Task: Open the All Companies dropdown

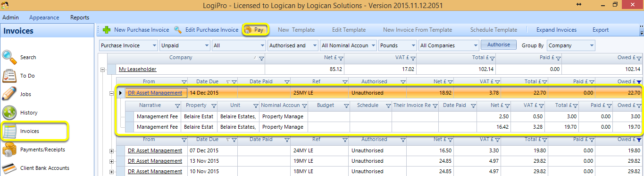Action: (449, 45)
